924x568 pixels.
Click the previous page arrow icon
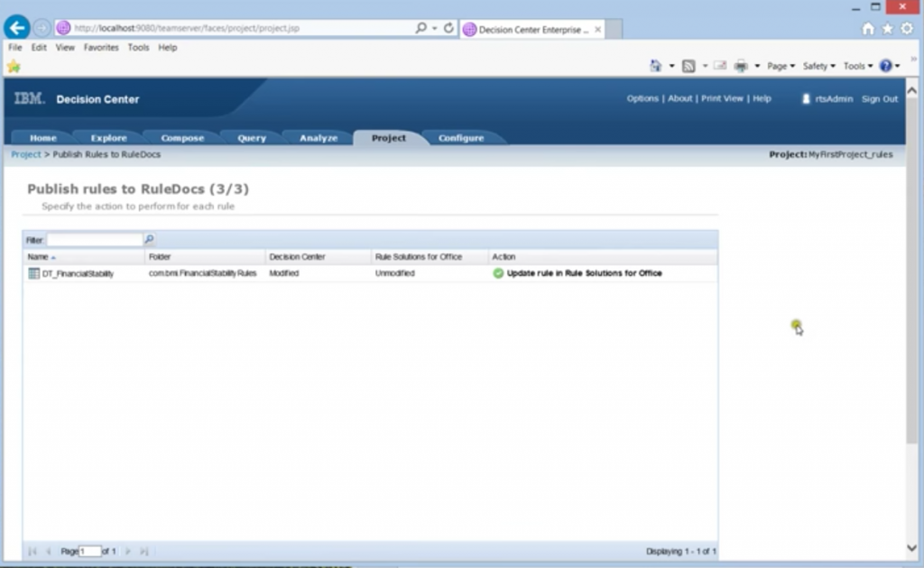[x=49, y=552]
